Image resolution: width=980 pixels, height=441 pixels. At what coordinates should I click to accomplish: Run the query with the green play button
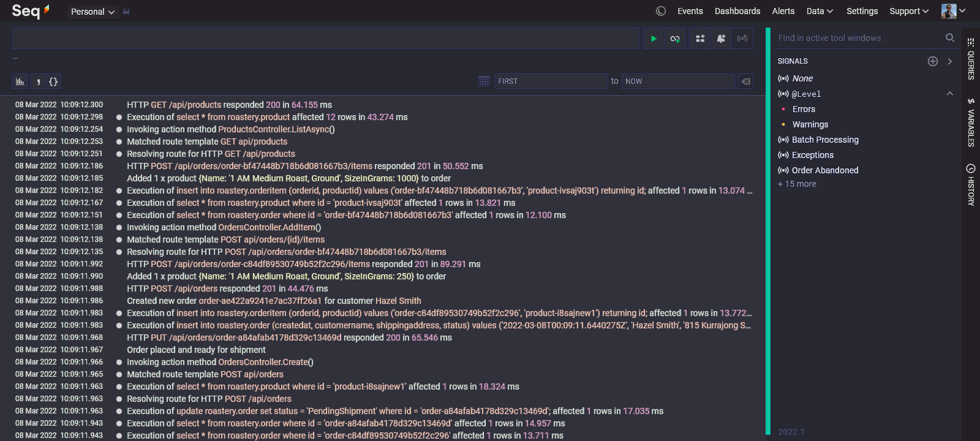(x=654, y=39)
